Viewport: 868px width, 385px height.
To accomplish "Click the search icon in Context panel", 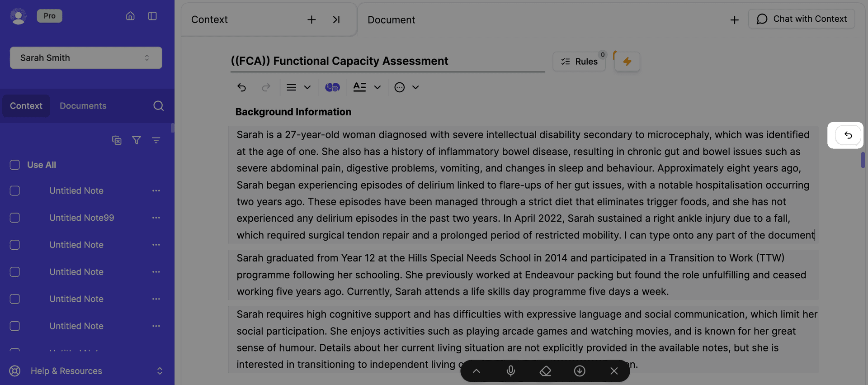I will pyautogui.click(x=158, y=106).
